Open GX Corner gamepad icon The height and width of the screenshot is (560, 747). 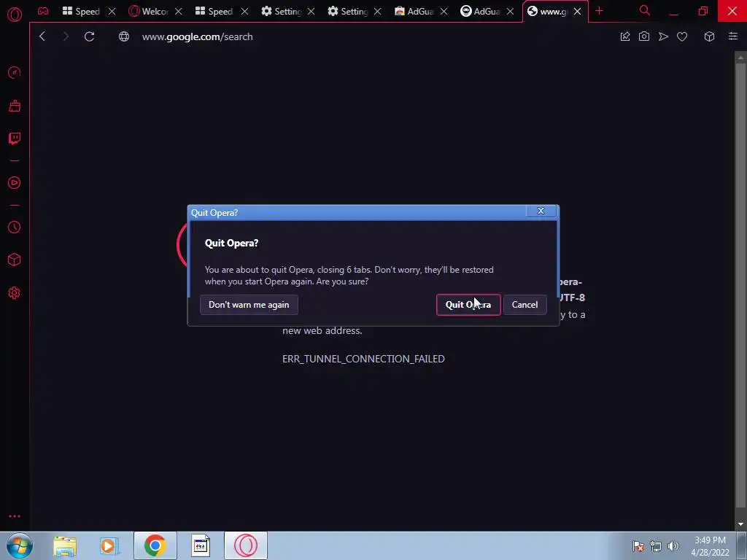pos(43,11)
